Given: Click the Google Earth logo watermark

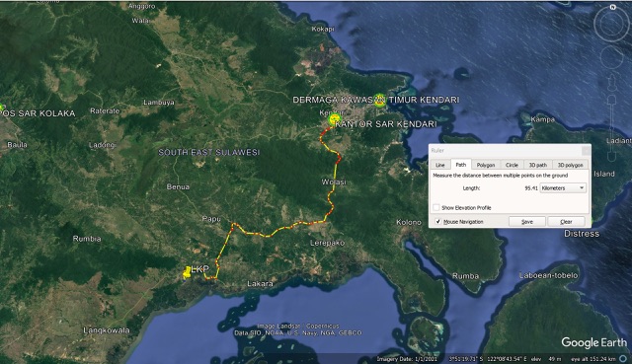Looking at the screenshot, I should tap(594, 342).
